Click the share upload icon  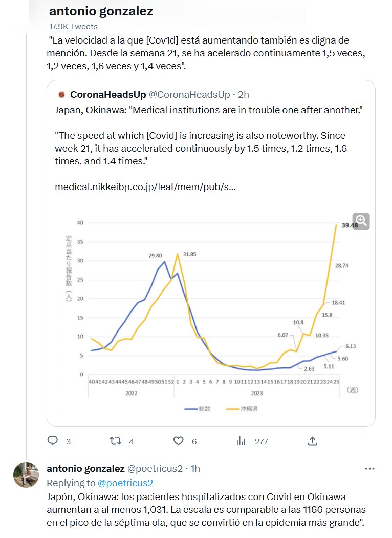(312, 441)
